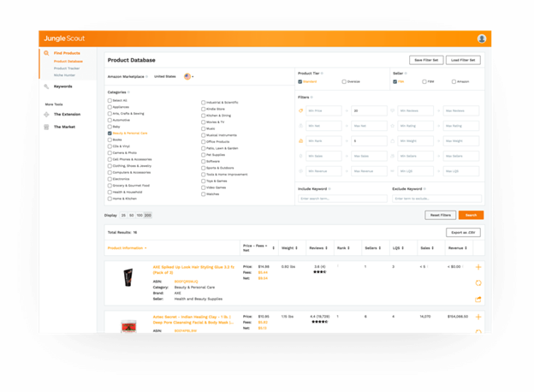Screen dimensions: 534x392
Task: Click the Sales filter icon
Action: click(300, 156)
